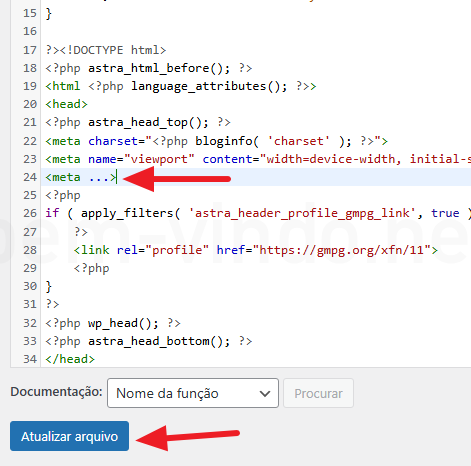
Task: Click closing brace on line 15
Action: 49,14
